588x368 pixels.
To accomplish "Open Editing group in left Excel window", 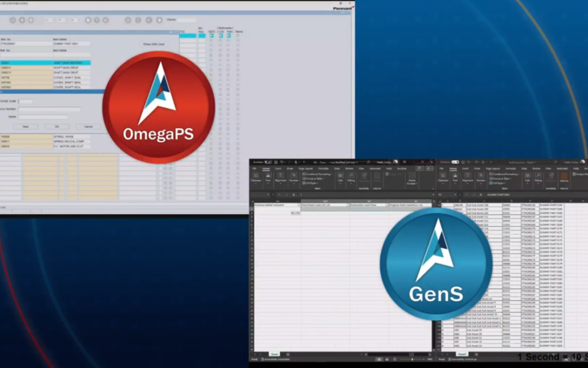I will 351,177.
